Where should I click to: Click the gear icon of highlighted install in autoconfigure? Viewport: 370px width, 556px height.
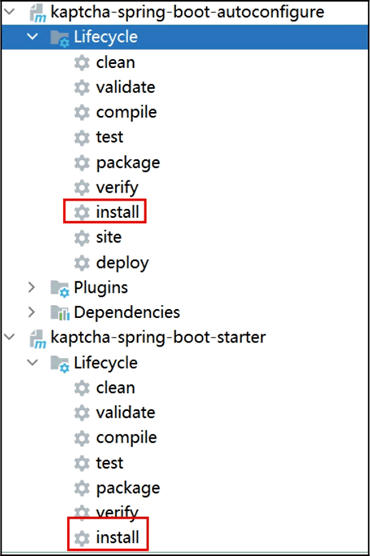[82, 212]
